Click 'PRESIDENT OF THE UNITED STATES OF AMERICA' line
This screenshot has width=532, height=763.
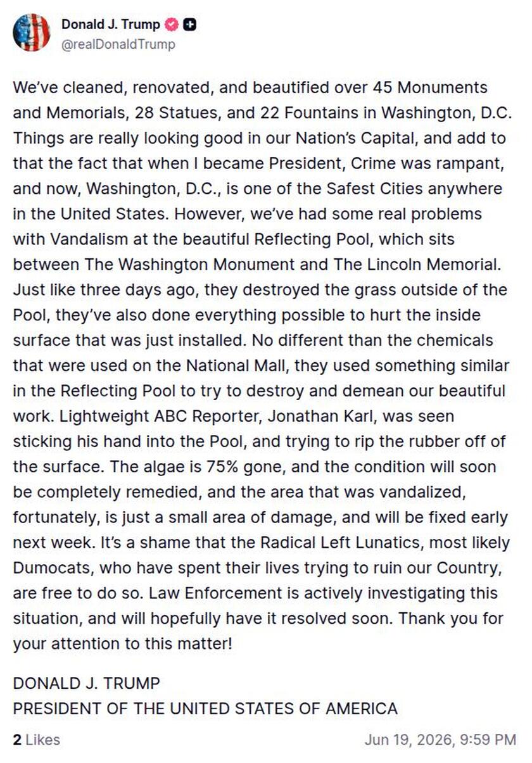click(205, 709)
